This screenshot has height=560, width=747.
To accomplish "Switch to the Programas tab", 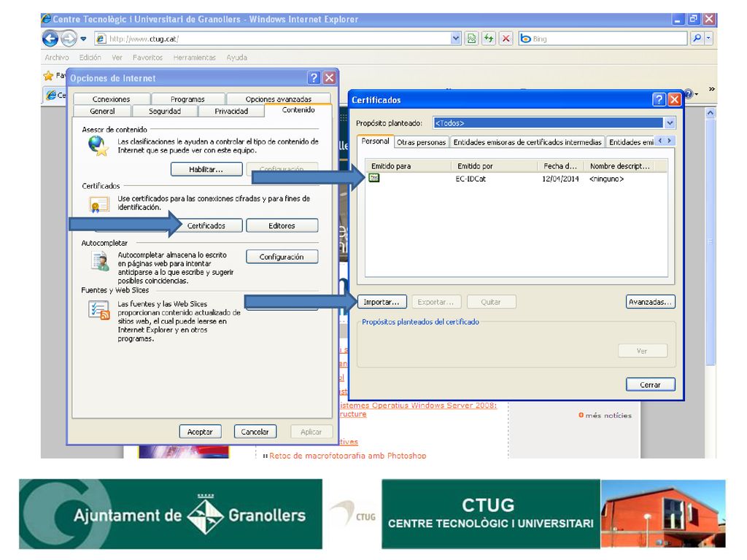I will tap(187, 99).
